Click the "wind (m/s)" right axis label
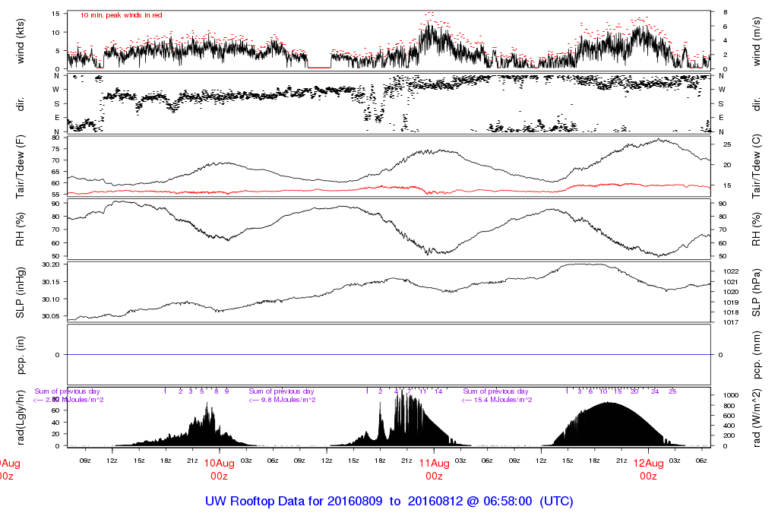This screenshot has width=778, height=532. (757, 40)
